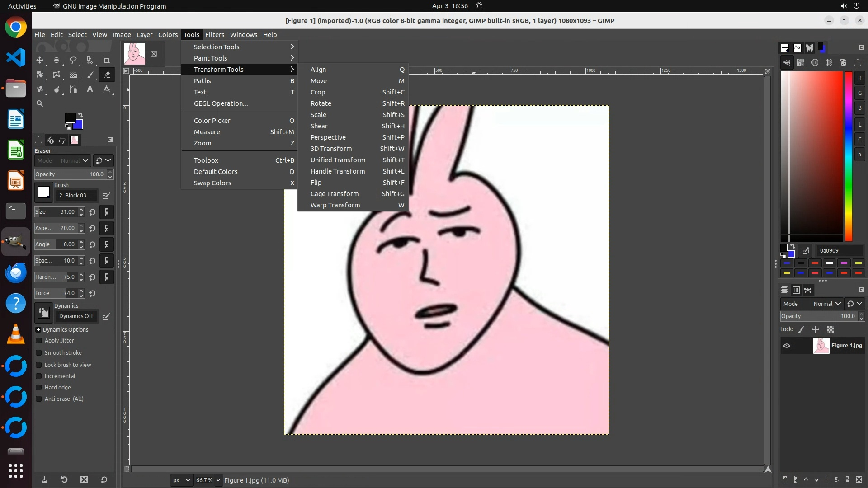
Task: Hide the Figure 1.jpg layer eye
Action: coord(787,346)
